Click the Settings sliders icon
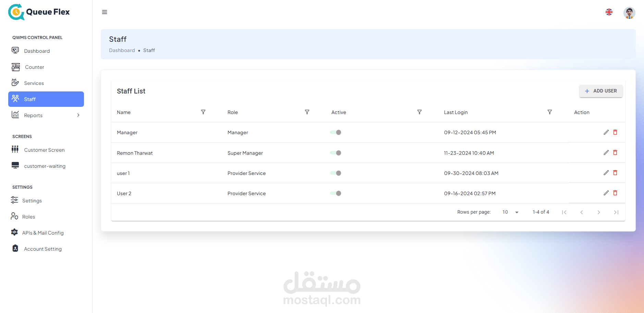The width and height of the screenshot is (644, 313). [14, 200]
